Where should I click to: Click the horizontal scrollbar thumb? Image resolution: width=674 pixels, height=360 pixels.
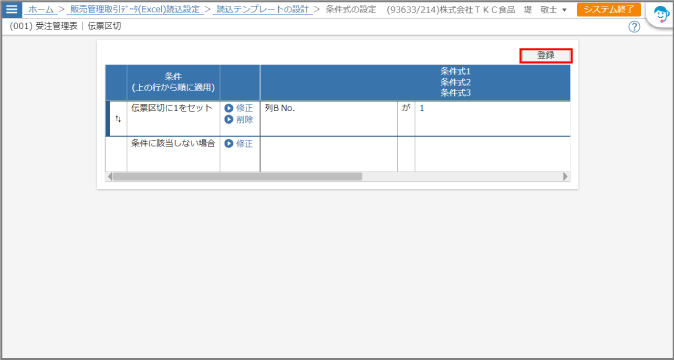[x=237, y=177]
